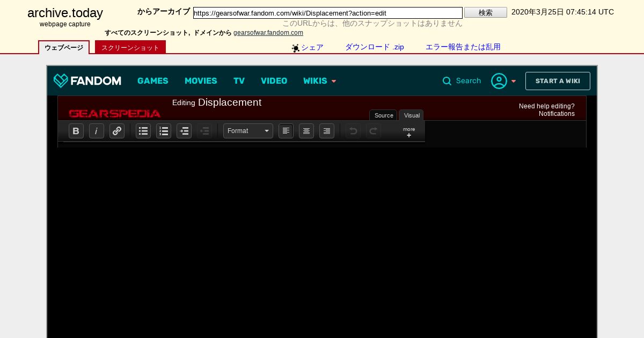Align text to the right
The image size is (644, 338).
pos(327,131)
